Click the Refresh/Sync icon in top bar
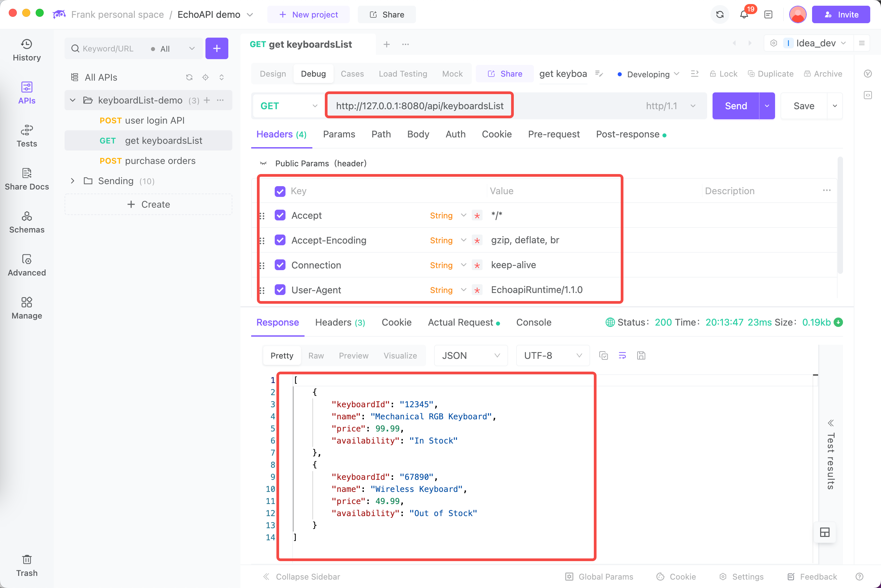The height and width of the screenshot is (588, 881). 720,14
